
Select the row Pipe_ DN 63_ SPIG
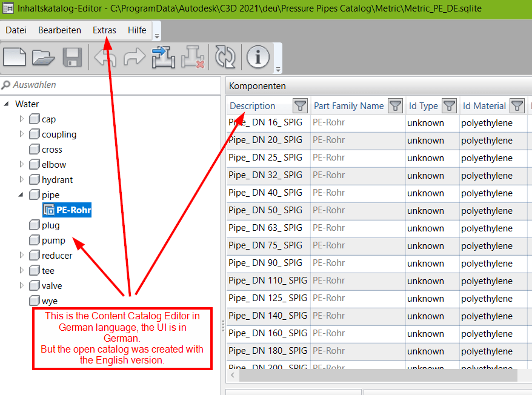[x=379, y=228]
